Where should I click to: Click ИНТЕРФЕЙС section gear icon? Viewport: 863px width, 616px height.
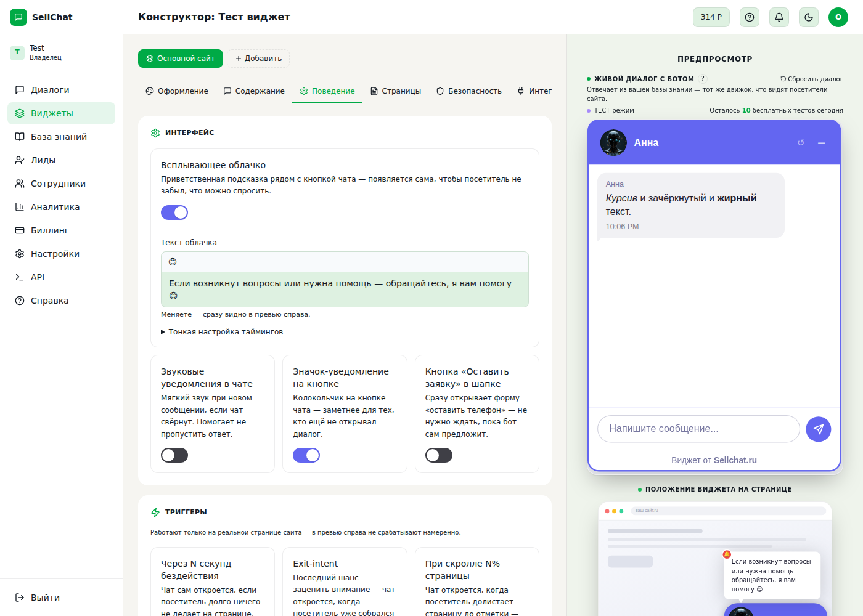pyautogui.click(x=155, y=132)
